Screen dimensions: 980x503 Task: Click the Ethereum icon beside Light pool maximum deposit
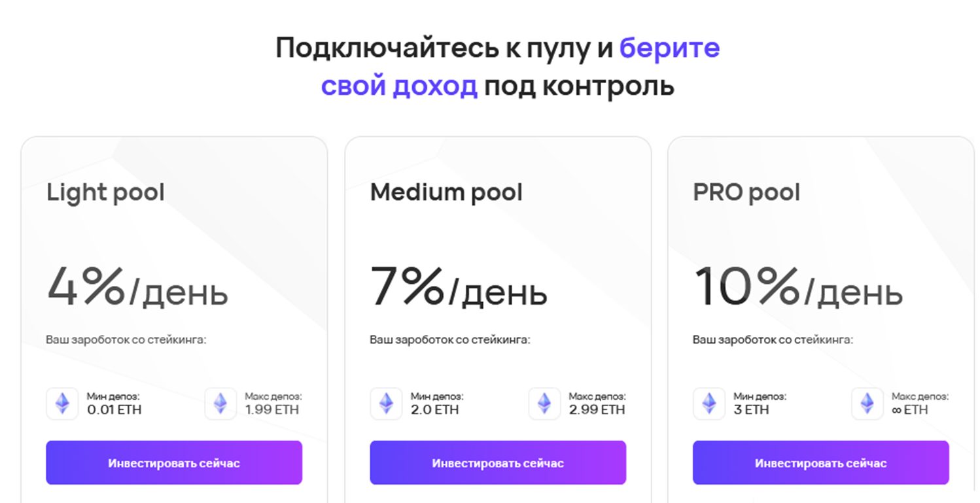pos(220,404)
